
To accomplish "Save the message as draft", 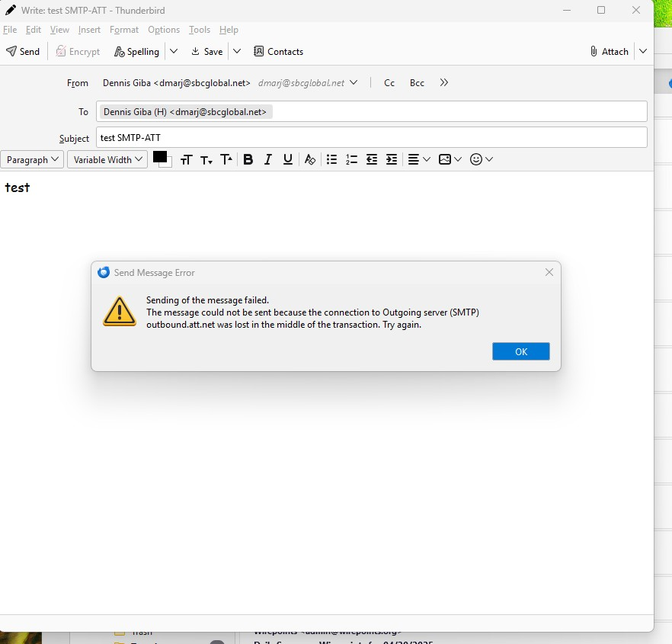I will 207,52.
